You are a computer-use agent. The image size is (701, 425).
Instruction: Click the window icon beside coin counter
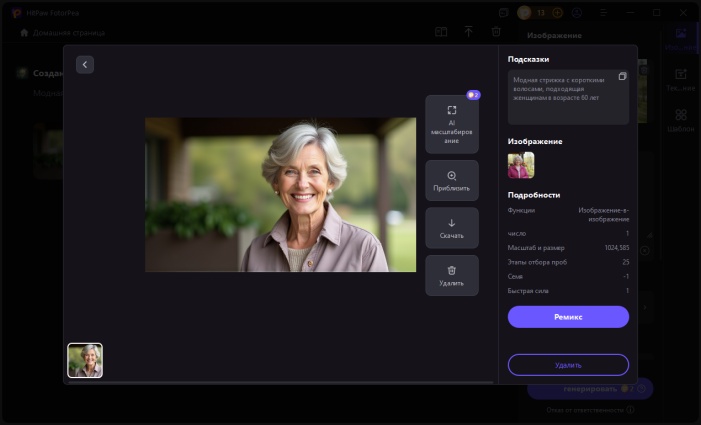(x=503, y=13)
